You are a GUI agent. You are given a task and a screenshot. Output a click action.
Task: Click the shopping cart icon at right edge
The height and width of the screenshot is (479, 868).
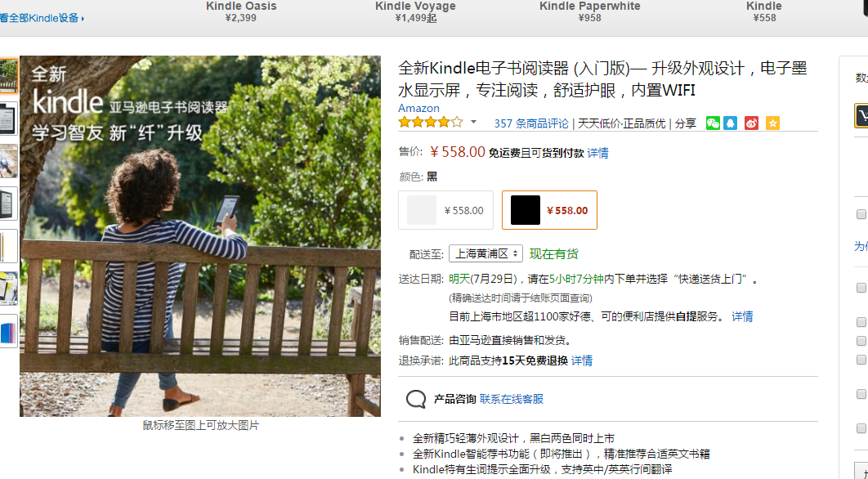point(862,115)
